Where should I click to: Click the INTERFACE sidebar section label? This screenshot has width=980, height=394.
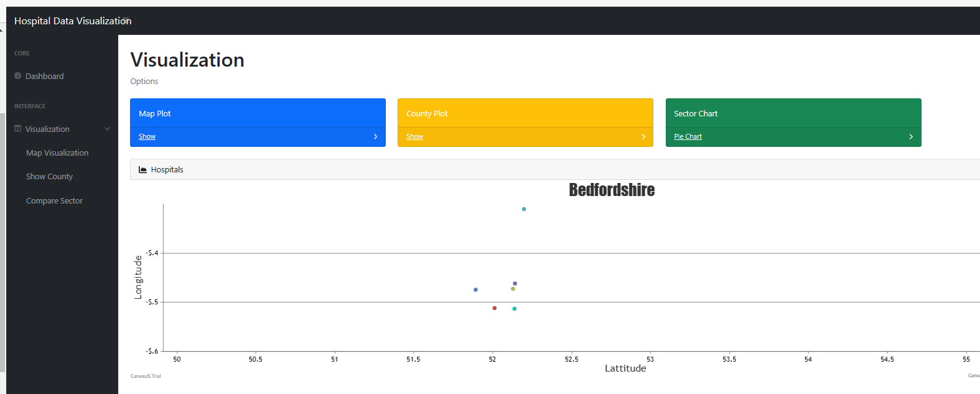point(30,106)
